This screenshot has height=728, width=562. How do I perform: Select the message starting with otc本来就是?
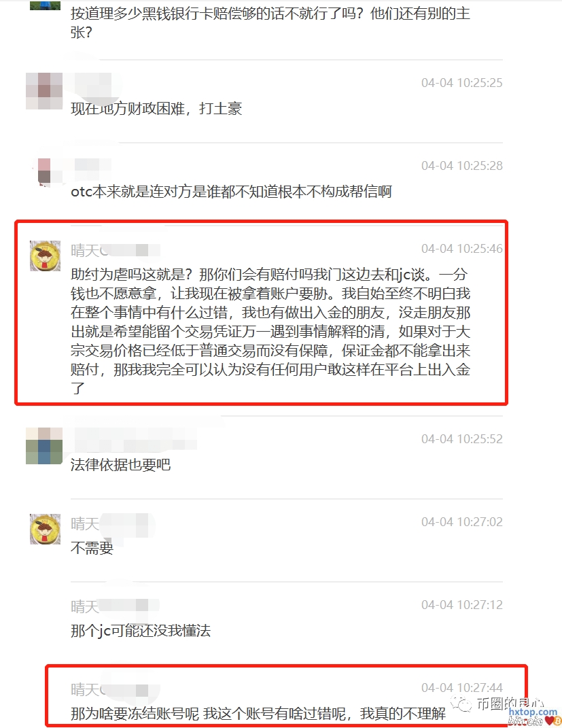click(231, 191)
